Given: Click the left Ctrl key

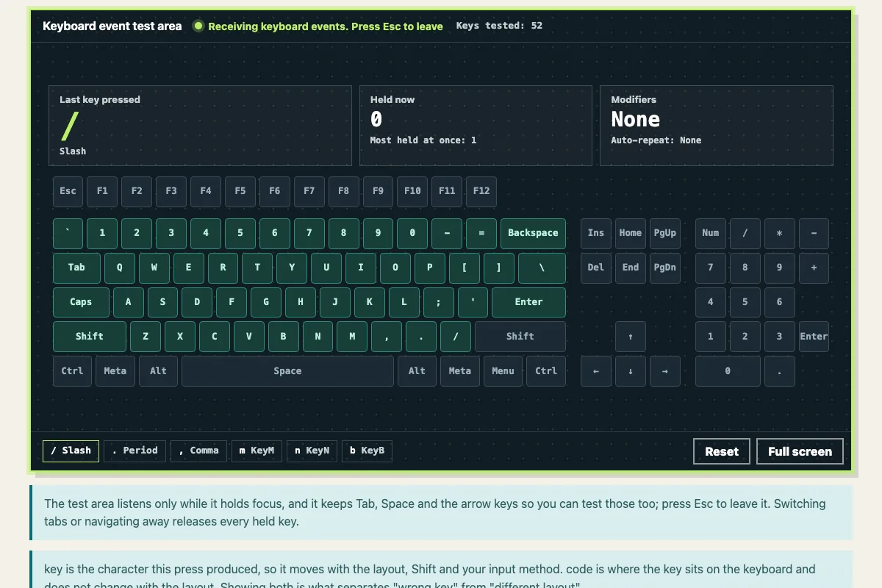Looking at the screenshot, I should 72,371.
